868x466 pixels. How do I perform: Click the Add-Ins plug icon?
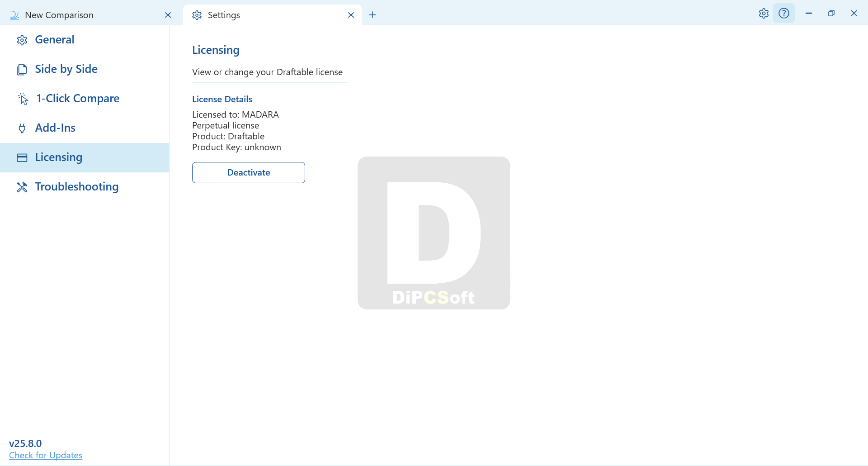[x=22, y=128]
